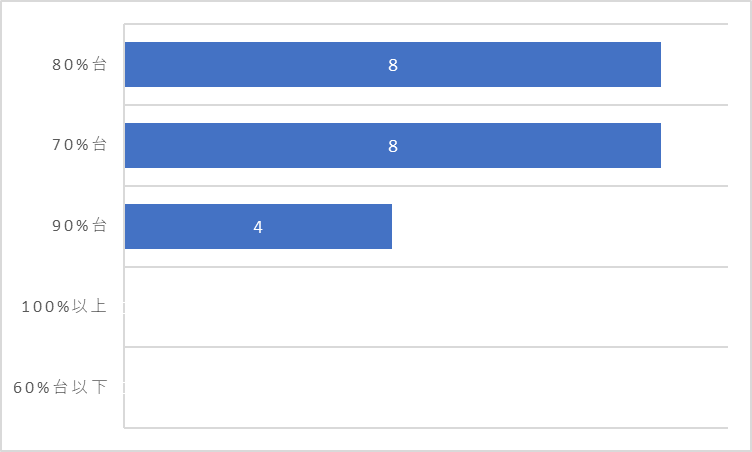
Task: Click the data label 8 on 70%台 bar
Action: click(393, 146)
